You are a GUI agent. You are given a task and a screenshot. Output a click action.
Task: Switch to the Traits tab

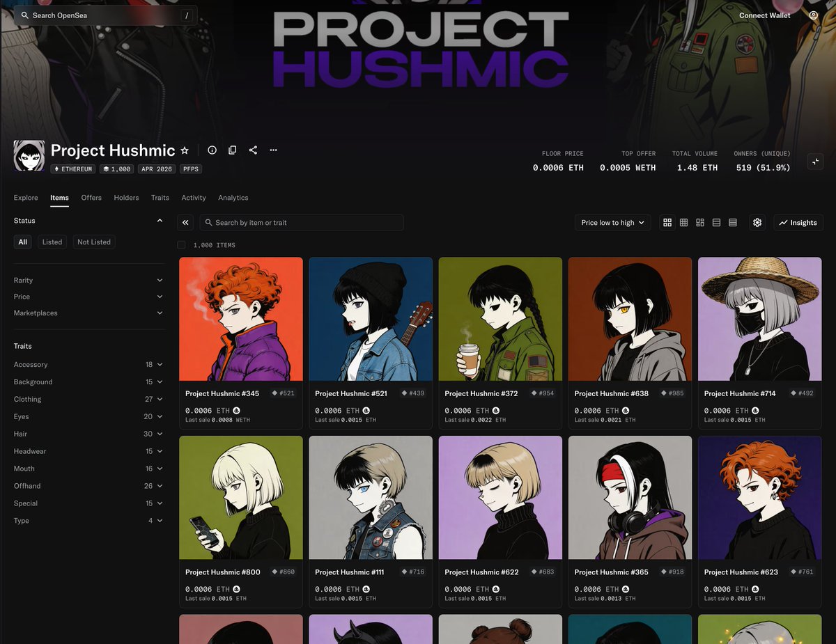[160, 198]
